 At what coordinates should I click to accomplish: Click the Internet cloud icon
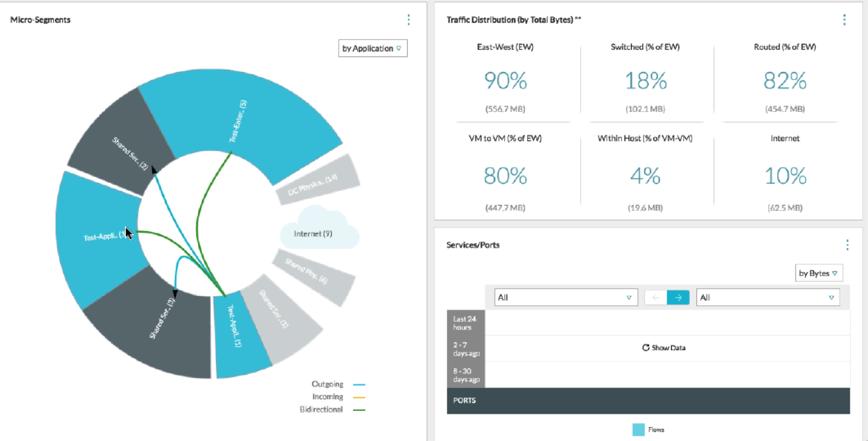coord(319,230)
